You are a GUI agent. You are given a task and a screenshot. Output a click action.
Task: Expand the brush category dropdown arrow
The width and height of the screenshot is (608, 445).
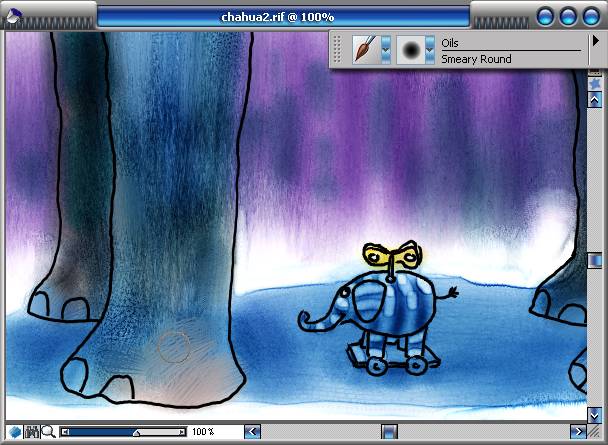click(x=386, y=50)
